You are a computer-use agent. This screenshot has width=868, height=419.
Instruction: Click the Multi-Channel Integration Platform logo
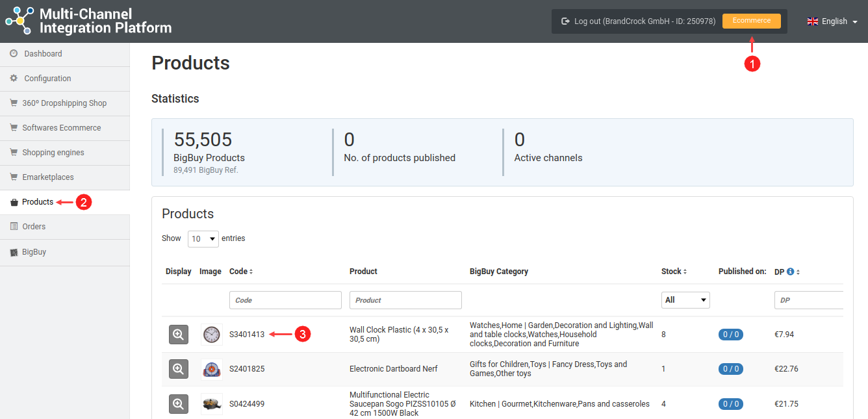[x=88, y=21]
